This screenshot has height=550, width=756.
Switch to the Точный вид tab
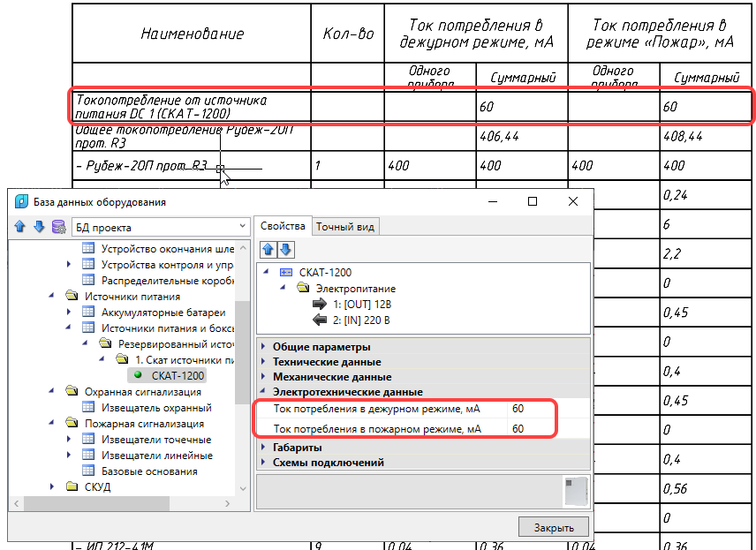coord(345,227)
